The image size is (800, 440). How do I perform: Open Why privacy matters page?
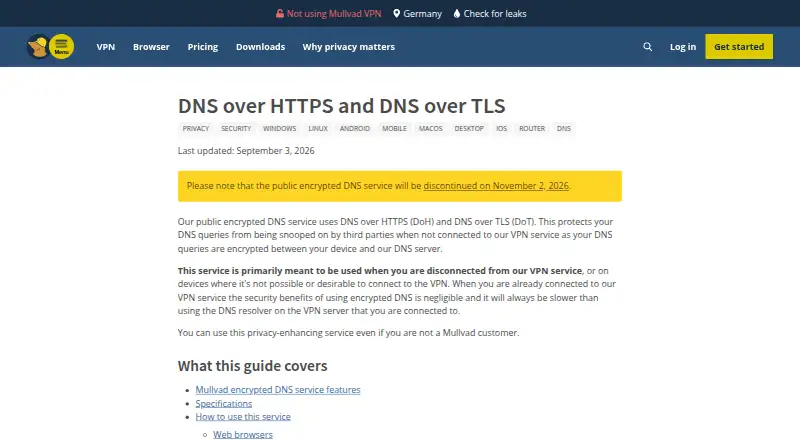(x=348, y=46)
